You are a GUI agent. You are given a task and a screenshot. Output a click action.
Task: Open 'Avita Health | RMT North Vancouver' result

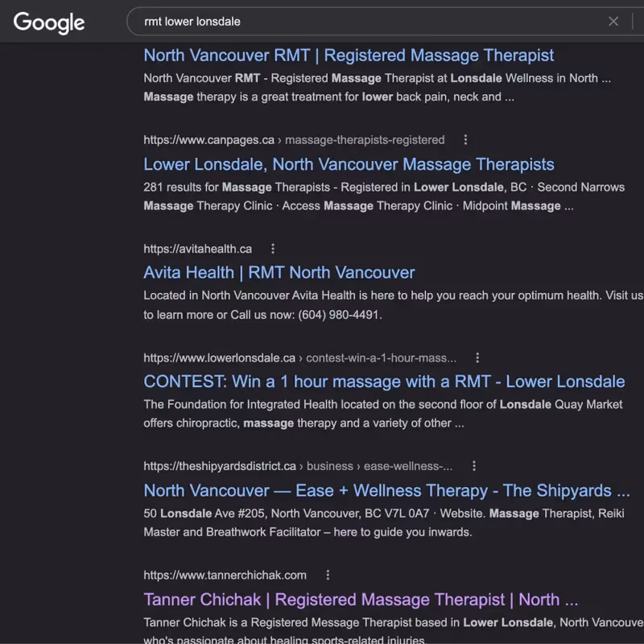[x=279, y=273]
